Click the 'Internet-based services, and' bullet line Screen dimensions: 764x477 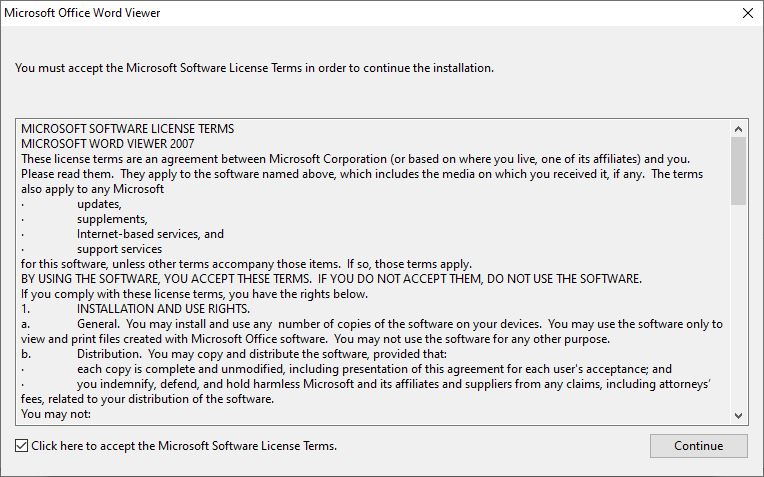(x=151, y=234)
